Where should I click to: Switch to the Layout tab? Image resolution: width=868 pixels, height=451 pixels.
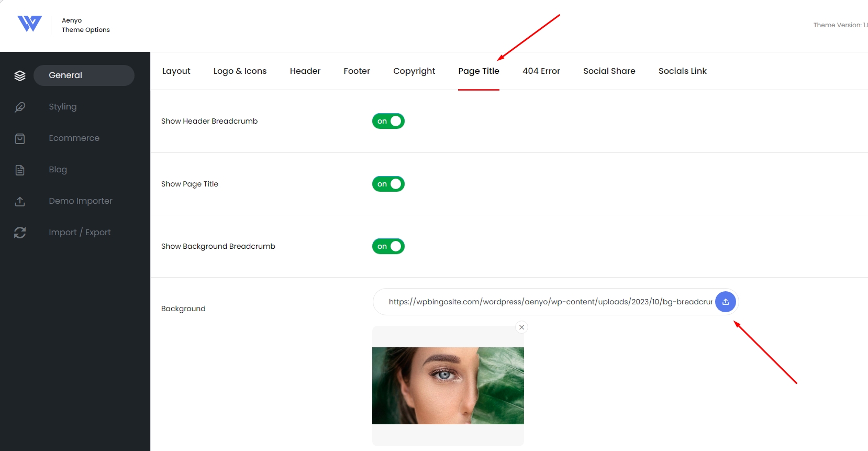tap(176, 71)
